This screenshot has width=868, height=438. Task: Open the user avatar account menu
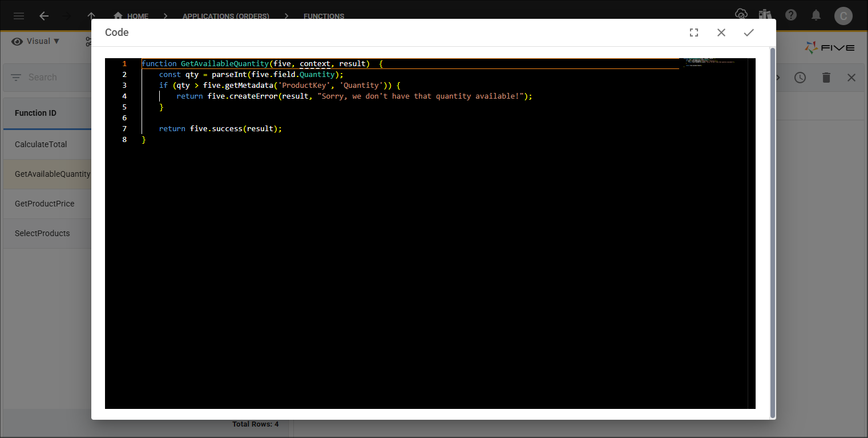[x=843, y=15]
